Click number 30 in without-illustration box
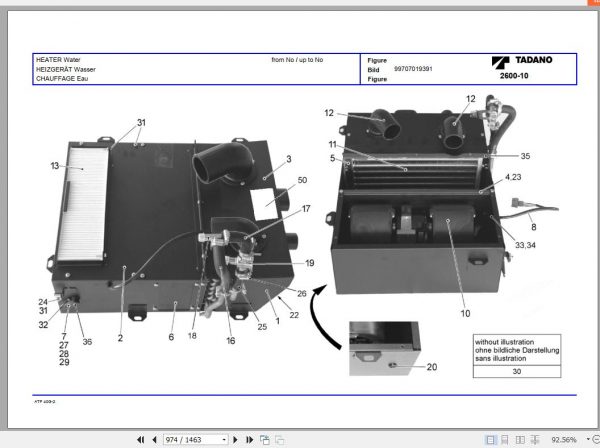The width and height of the screenshot is (600, 448). pos(517,371)
